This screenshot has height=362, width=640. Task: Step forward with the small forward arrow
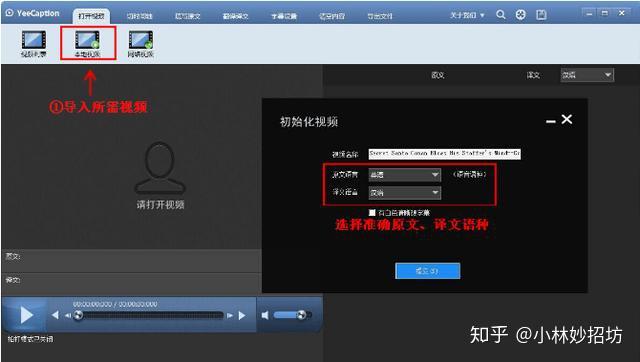point(230,315)
